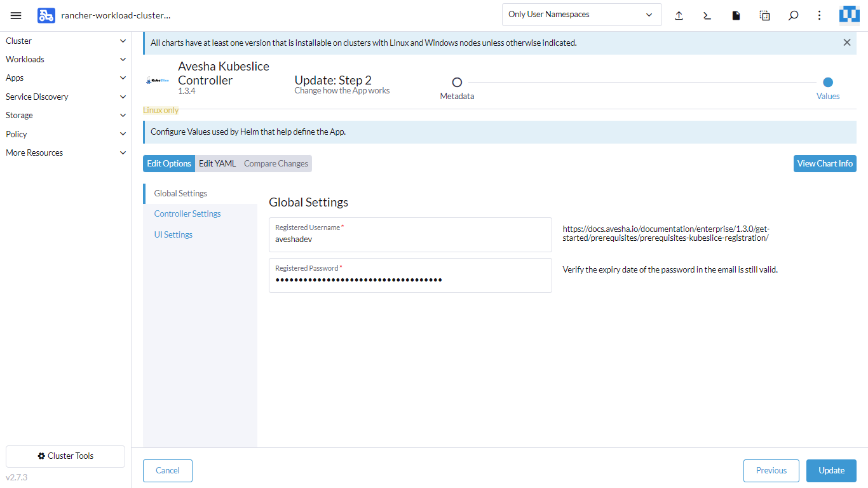Image resolution: width=868 pixels, height=488 pixels.
Task: Click the Update button
Action: [831, 471]
